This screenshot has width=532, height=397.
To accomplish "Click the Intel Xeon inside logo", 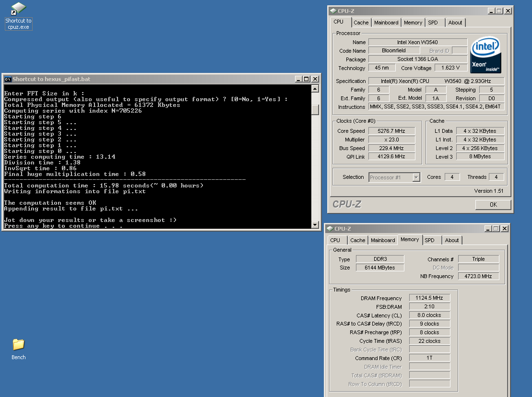I will click(x=485, y=55).
